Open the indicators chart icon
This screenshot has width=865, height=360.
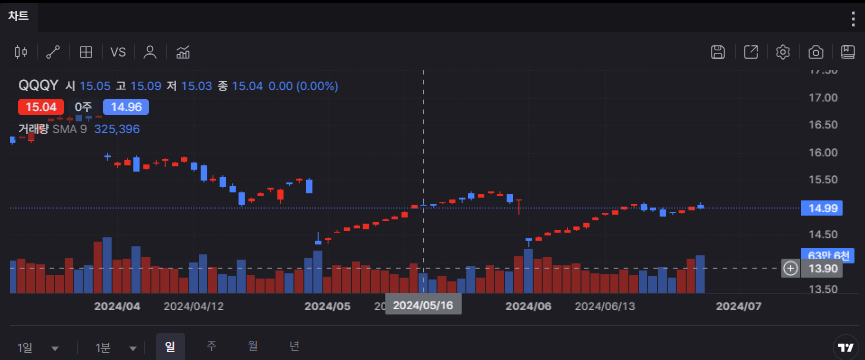tap(183, 52)
